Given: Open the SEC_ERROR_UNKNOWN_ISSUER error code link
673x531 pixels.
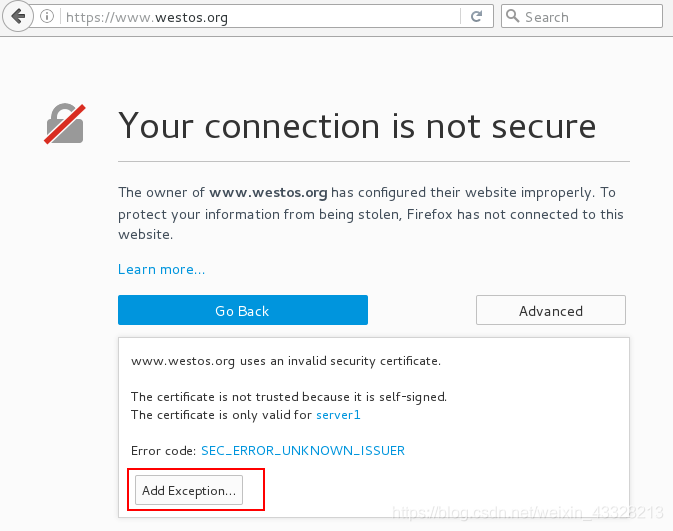Looking at the screenshot, I should (x=303, y=450).
